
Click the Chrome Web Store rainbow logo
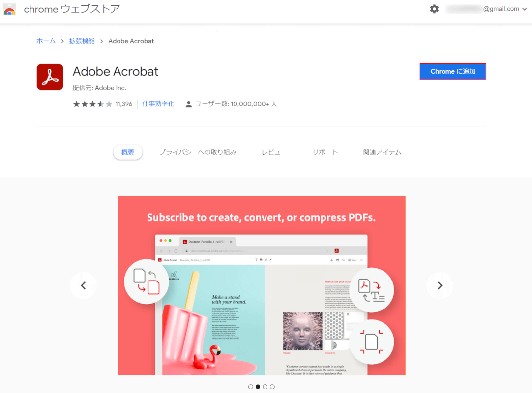tap(9, 9)
